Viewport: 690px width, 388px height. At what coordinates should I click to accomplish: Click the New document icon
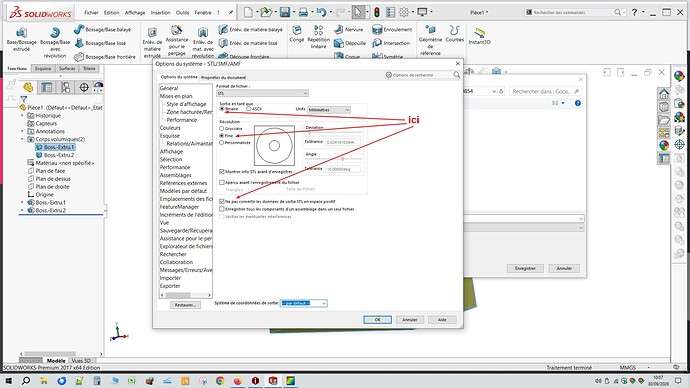248,12
